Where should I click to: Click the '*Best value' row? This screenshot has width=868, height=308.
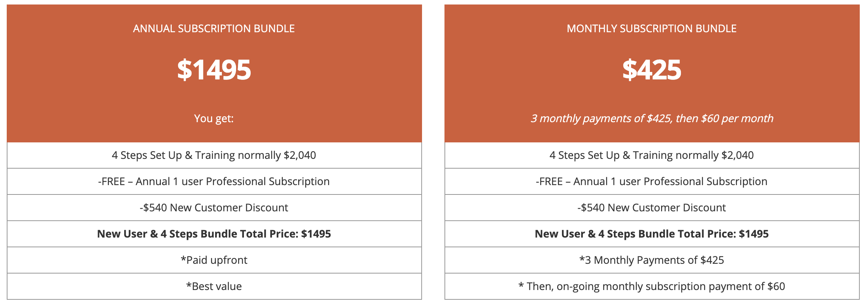214,286
